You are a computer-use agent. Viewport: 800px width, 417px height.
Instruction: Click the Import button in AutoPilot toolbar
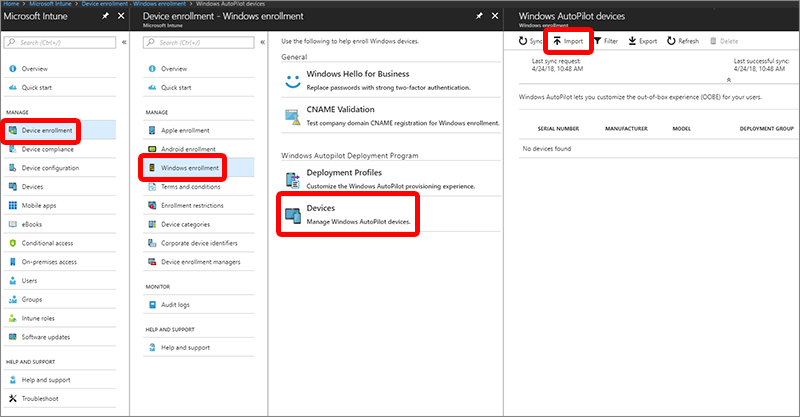tap(567, 41)
